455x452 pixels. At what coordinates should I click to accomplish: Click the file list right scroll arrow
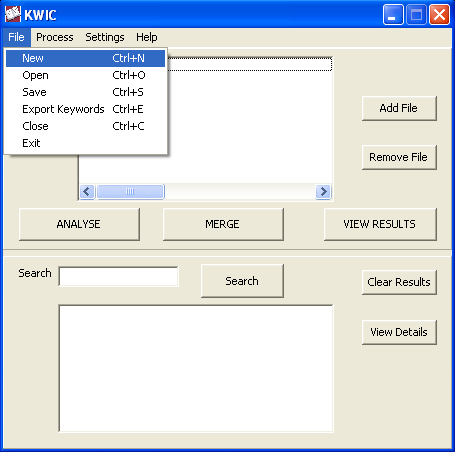[323, 192]
